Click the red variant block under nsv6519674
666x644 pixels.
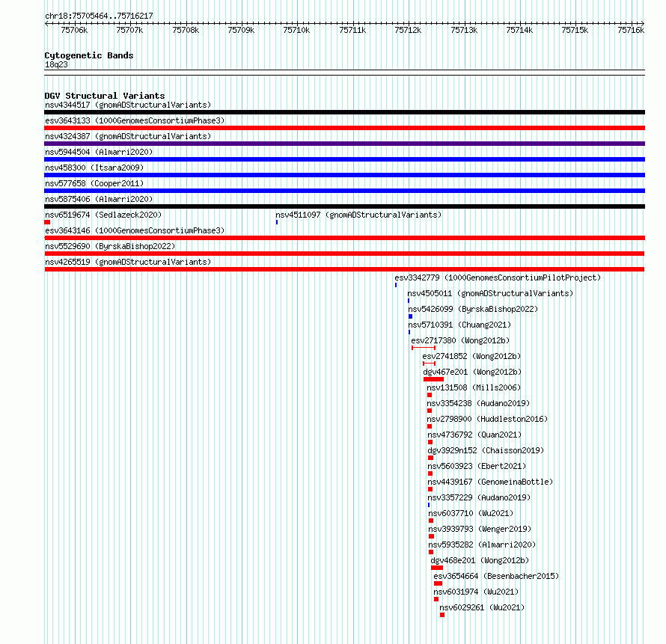click(47, 222)
